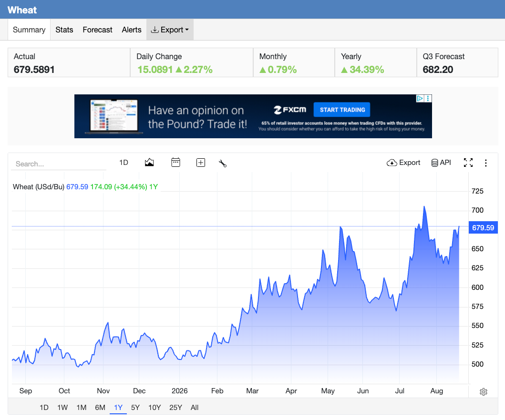The image size is (505, 420).
Task: Click the fullscreen expand icon
Action: point(468,163)
